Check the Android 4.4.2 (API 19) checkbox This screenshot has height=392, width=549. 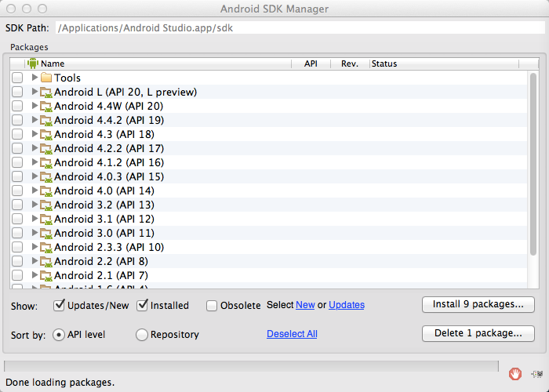[x=17, y=120]
